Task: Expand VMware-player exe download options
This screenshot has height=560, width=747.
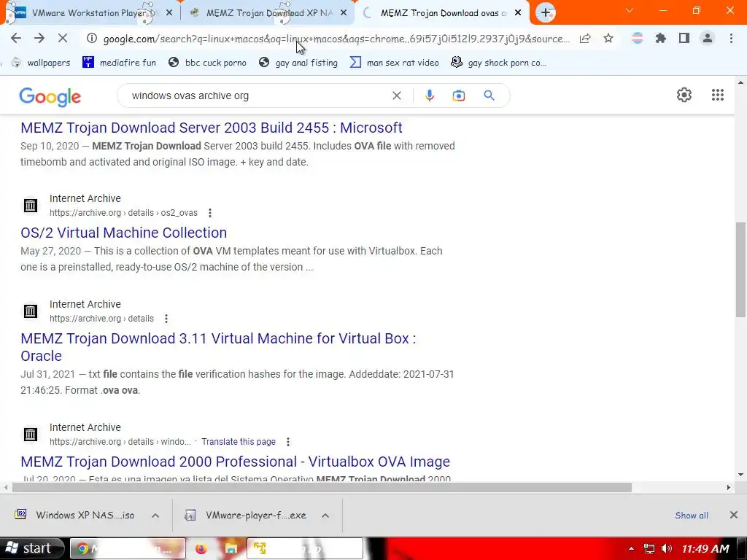Action: 325,516
